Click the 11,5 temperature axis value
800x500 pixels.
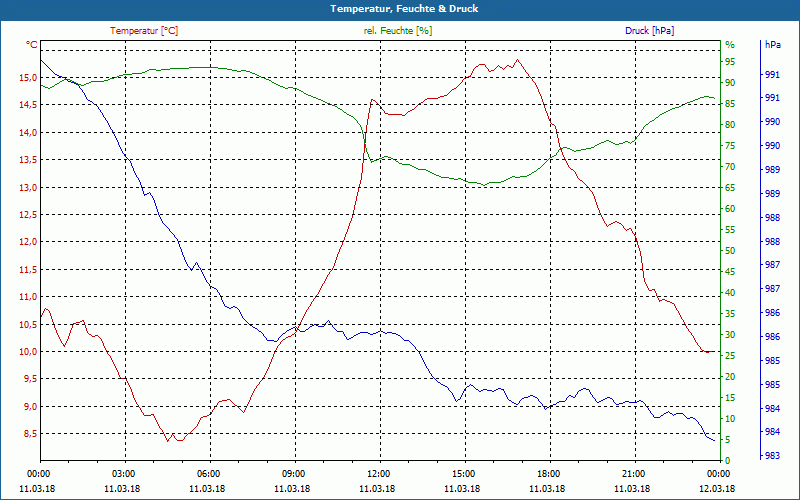coord(28,269)
